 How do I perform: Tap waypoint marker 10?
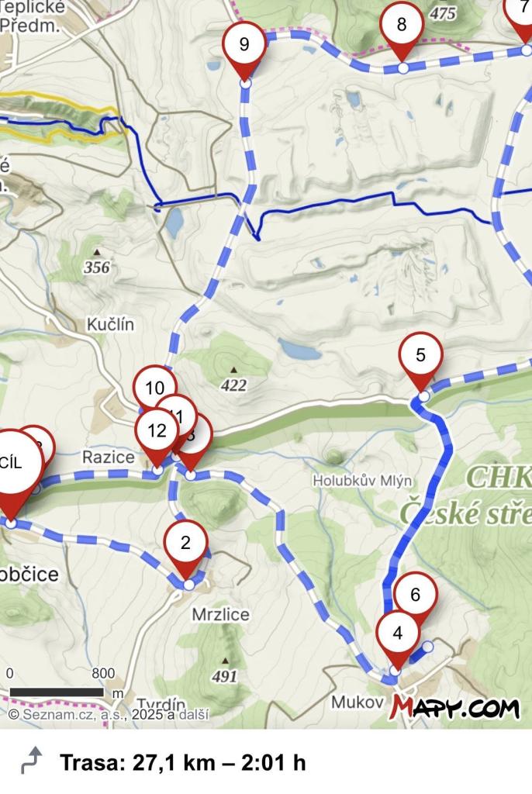pyautogui.click(x=154, y=388)
